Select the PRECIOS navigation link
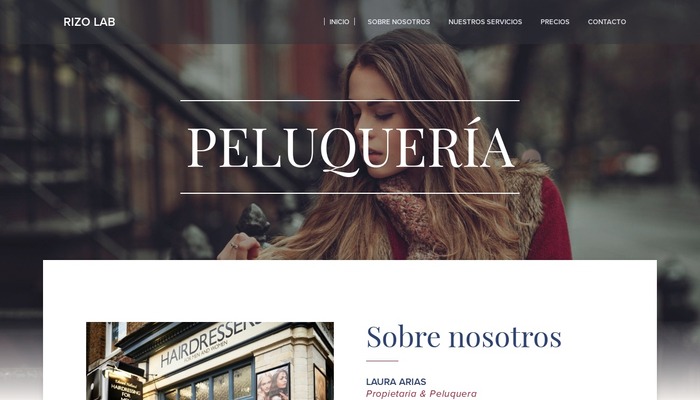Image resolution: width=700 pixels, height=400 pixels. [x=555, y=22]
